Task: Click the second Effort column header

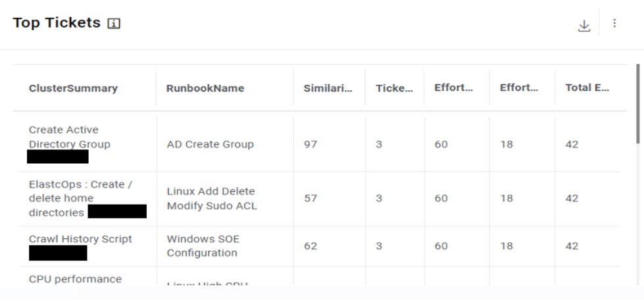Action: pyautogui.click(x=519, y=88)
